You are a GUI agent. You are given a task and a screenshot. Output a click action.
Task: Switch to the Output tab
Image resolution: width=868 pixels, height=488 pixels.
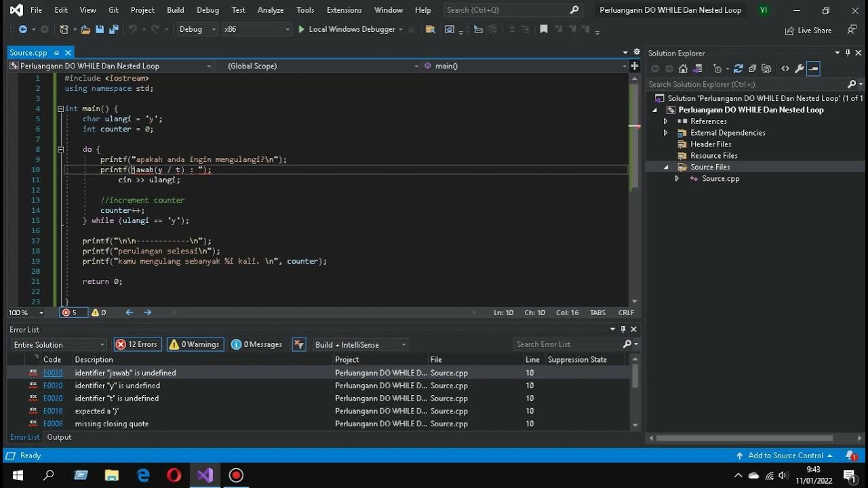point(59,437)
